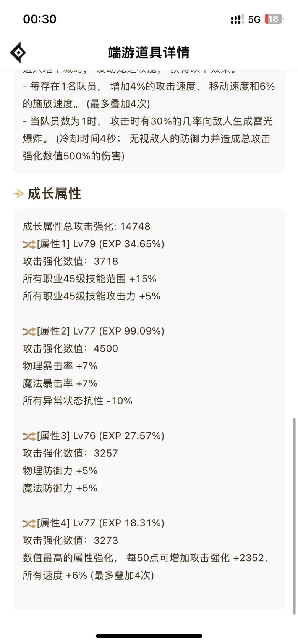Viewport: 298px width, 644px height.
Task: Tap the 5G network indicator
Action: (x=254, y=19)
